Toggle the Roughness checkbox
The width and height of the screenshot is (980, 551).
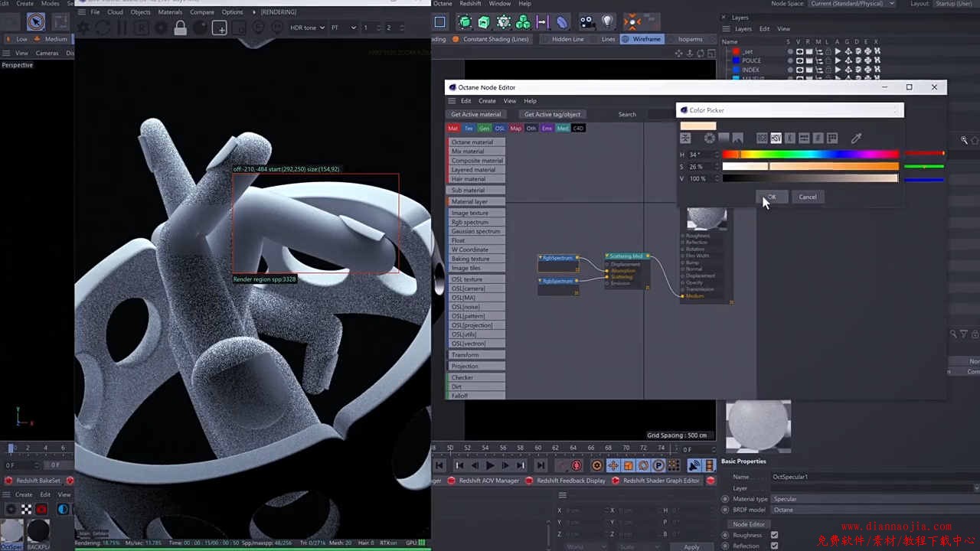(774, 535)
